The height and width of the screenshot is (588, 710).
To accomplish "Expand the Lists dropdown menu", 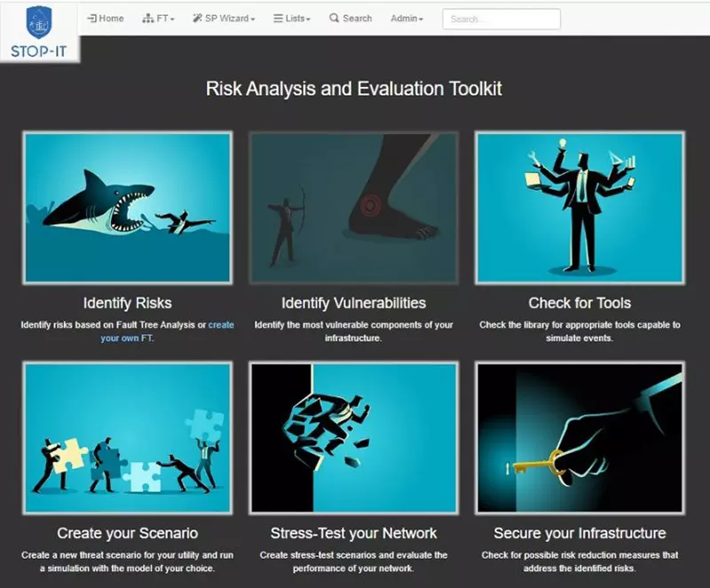I will point(292,18).
